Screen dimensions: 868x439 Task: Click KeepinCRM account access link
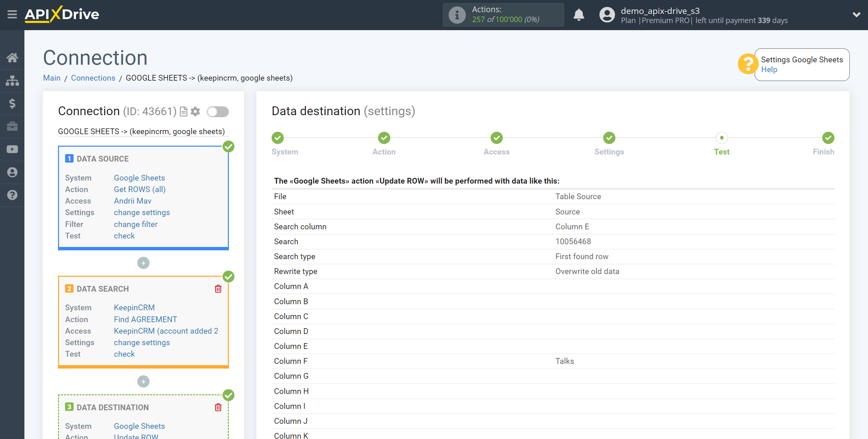point(166,331)
